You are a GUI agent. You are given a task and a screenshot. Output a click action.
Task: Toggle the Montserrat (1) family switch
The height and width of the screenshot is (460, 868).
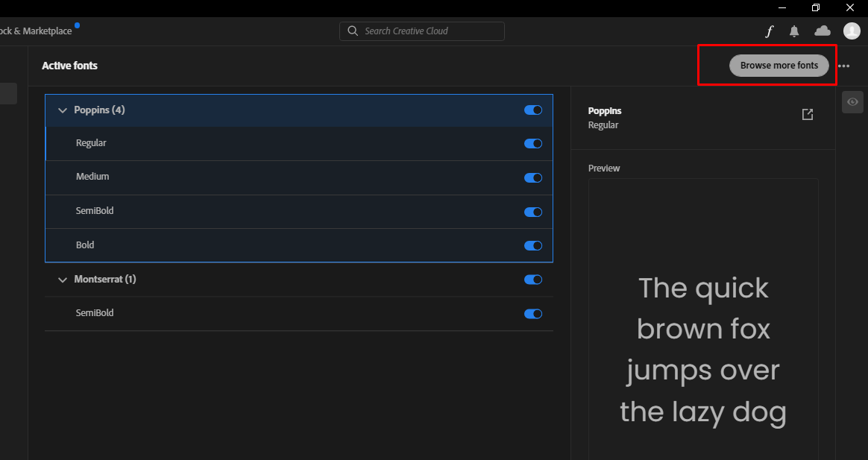point(533,280)
